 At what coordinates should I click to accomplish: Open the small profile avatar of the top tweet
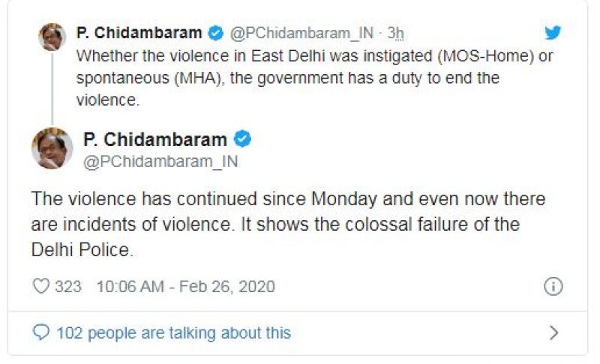(52, 37)
